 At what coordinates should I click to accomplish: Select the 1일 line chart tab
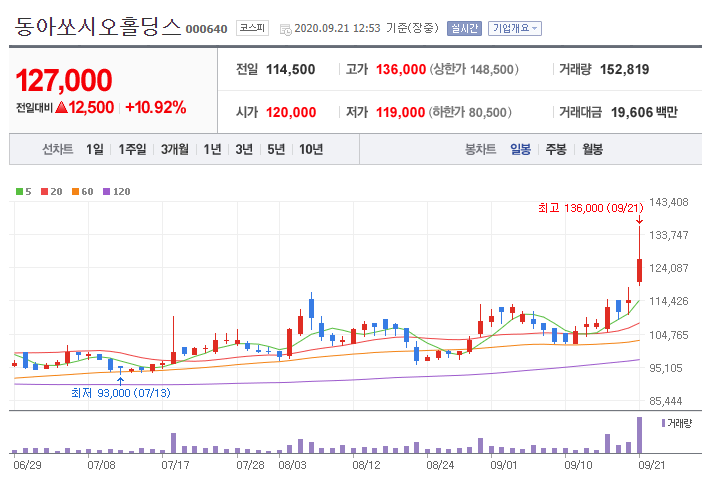(x=95, y=149)
